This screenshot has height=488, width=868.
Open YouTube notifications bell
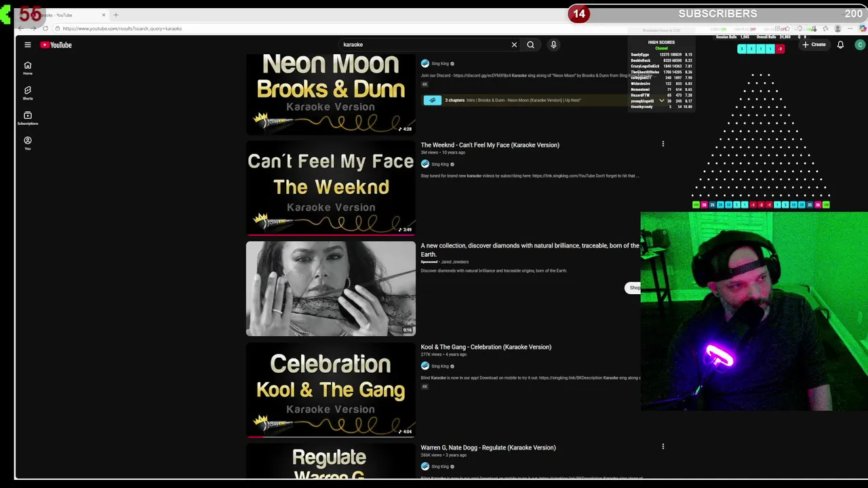click(840, 45)
